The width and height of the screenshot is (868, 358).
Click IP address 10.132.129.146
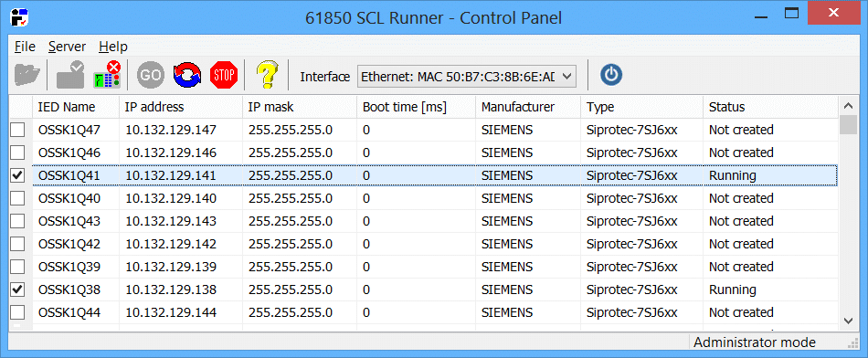click(171, 153)
